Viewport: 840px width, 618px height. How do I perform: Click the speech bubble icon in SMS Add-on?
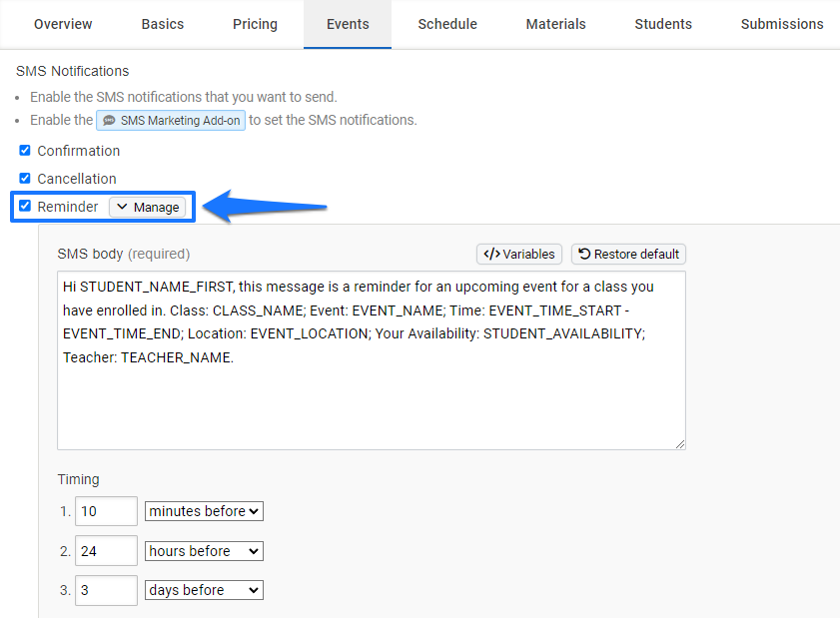tap(109, 121)
